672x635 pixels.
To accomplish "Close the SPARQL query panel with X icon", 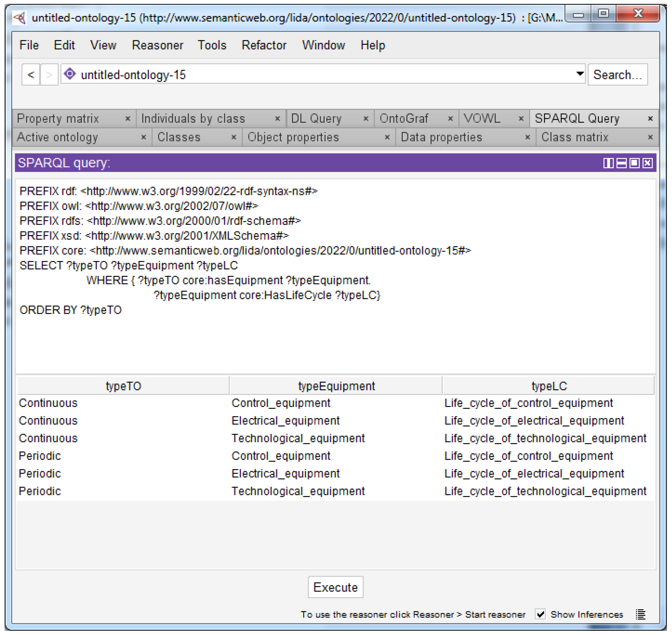I will click(x=647, y=163).
